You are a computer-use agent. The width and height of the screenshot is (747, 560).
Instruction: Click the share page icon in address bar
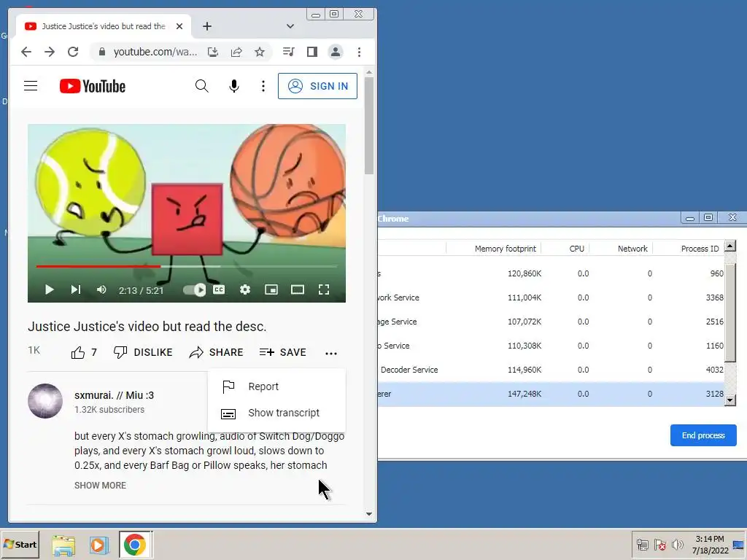[236, 52]
